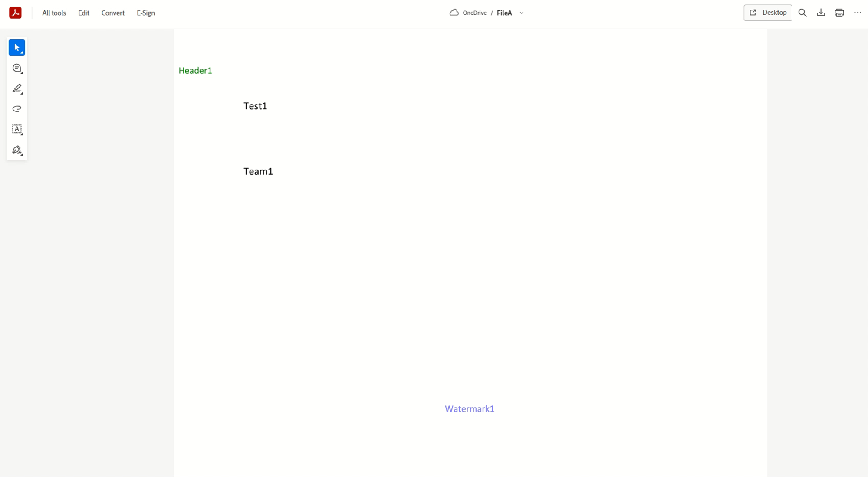Open the fill and sign pen tool
This screenshot has height=477, width=868.
(17, 150)
